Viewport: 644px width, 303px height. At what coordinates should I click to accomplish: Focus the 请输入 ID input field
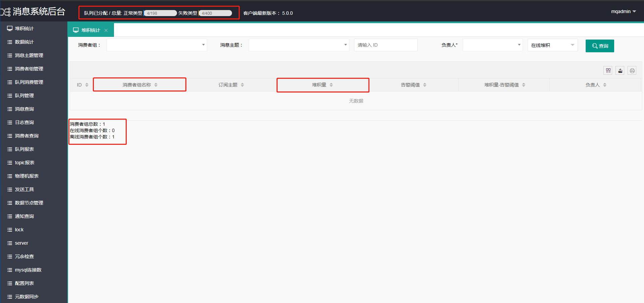pyautogui.click(x=386, y=45)
